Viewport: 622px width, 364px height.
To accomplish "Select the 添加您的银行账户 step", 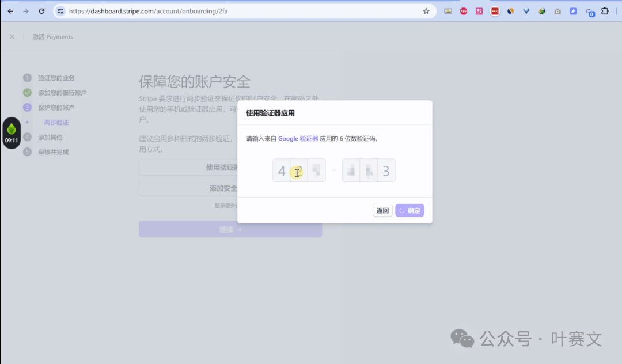I will tap(62, 93).
